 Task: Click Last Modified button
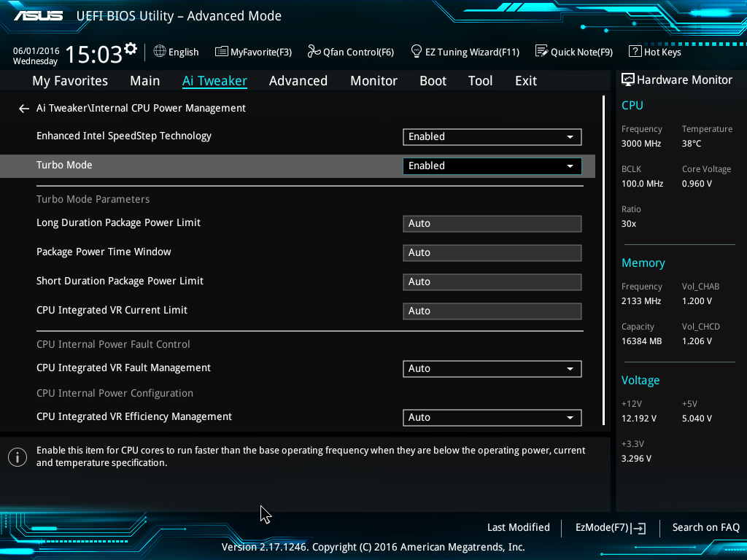pyautogui.click(x=519, y=528)
